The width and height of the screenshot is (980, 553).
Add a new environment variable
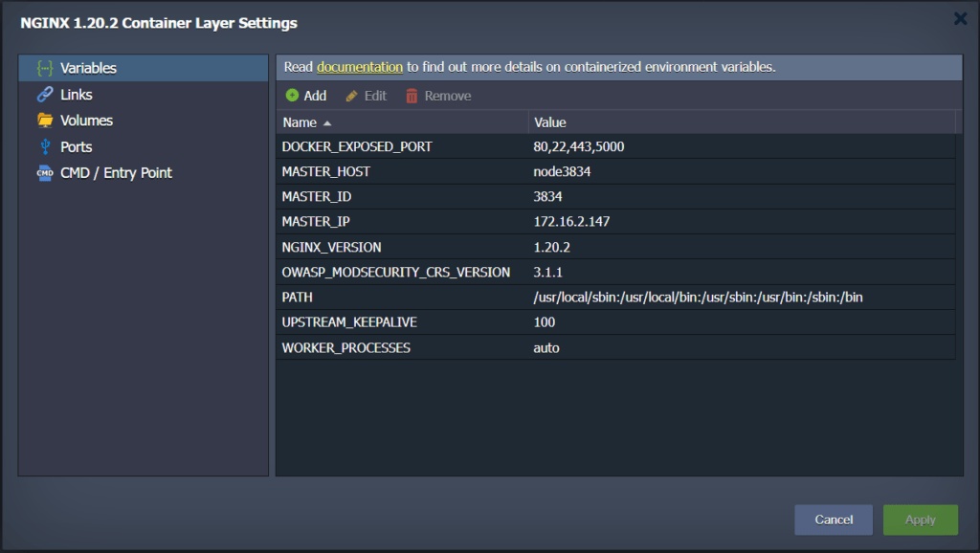[x=306, y=96]
